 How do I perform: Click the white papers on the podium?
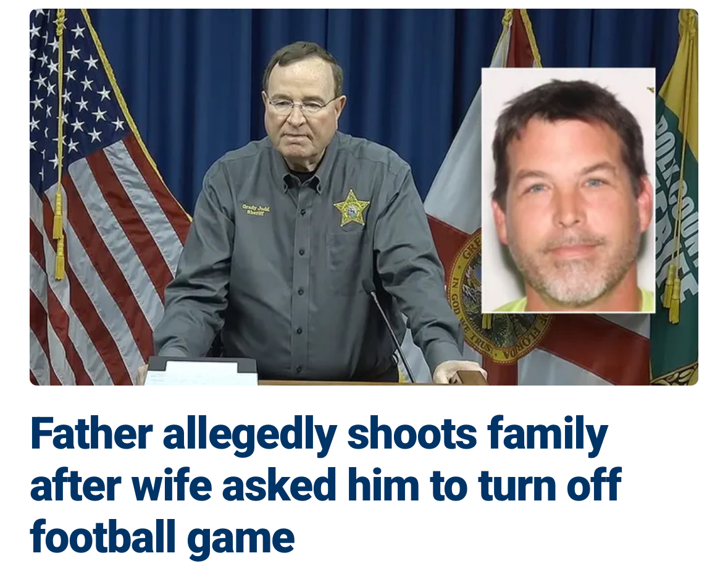201,371
